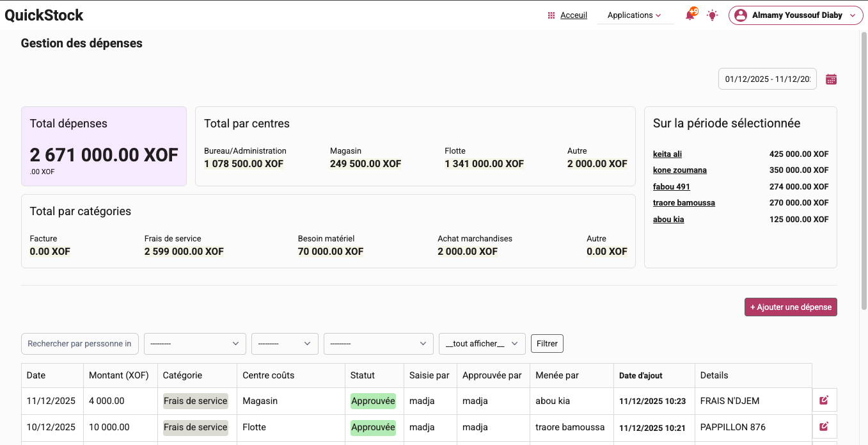Edit the PAPPILLON 876 expense row
The height and width of the screenshot is (445, 868).
point(824,426)
